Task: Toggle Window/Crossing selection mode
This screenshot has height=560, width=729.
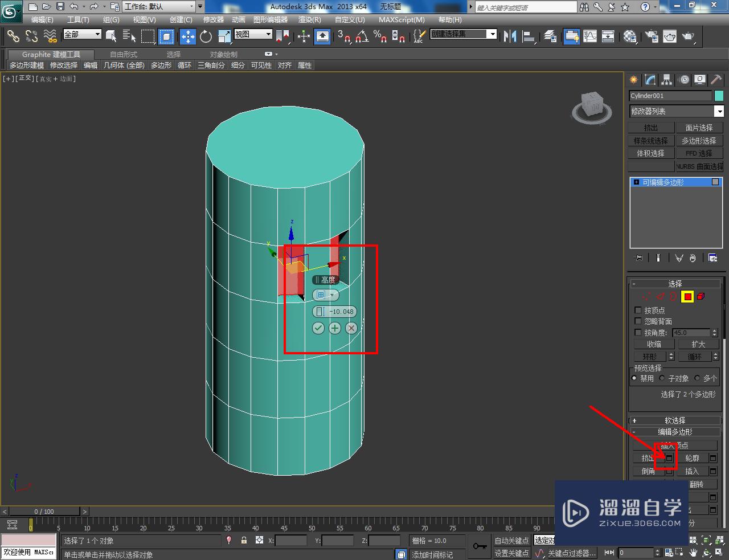Action: [x=166, y=36]
